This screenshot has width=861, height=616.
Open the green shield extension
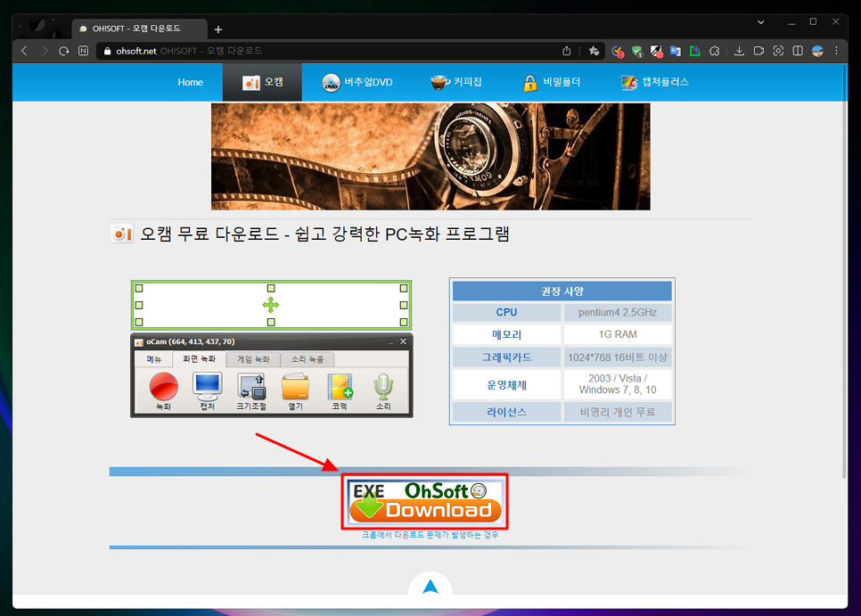(637, 51)
